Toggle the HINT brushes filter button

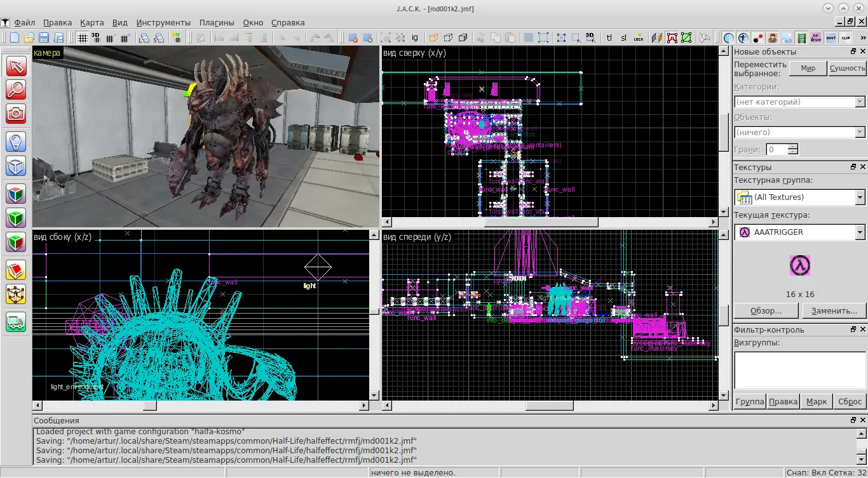831,38
